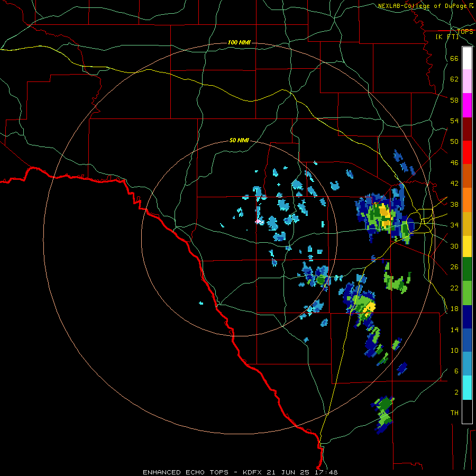This screenshot has height=476, width=476.
Task: Click the 'KDFX' station identifier in caption
Action: click(253, 472)
